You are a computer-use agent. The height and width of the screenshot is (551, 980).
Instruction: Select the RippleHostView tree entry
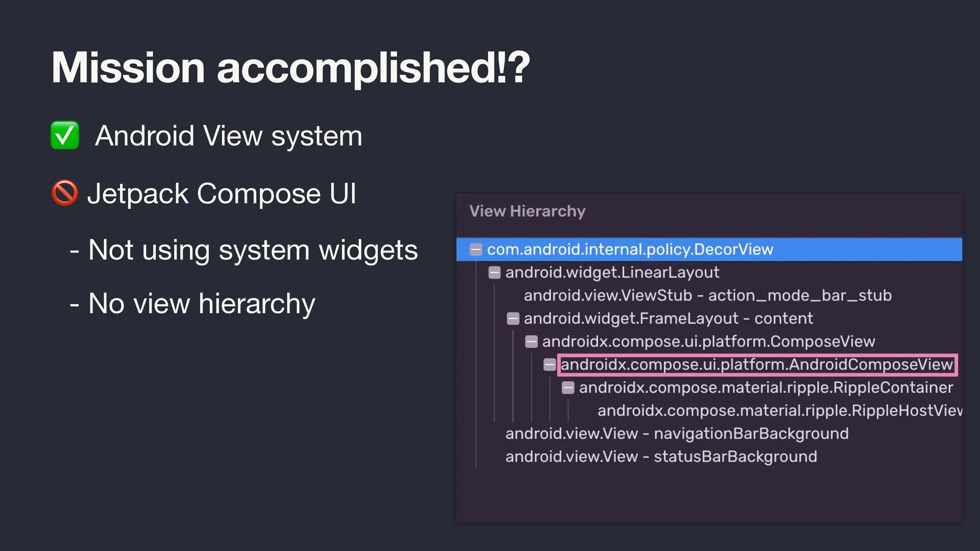[x=779, y=411]
